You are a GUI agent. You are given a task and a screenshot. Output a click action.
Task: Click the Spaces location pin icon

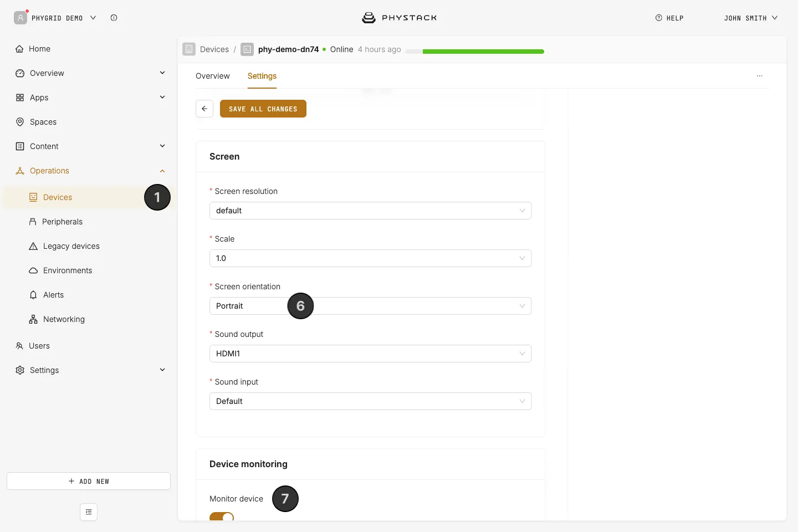point(20,122)
